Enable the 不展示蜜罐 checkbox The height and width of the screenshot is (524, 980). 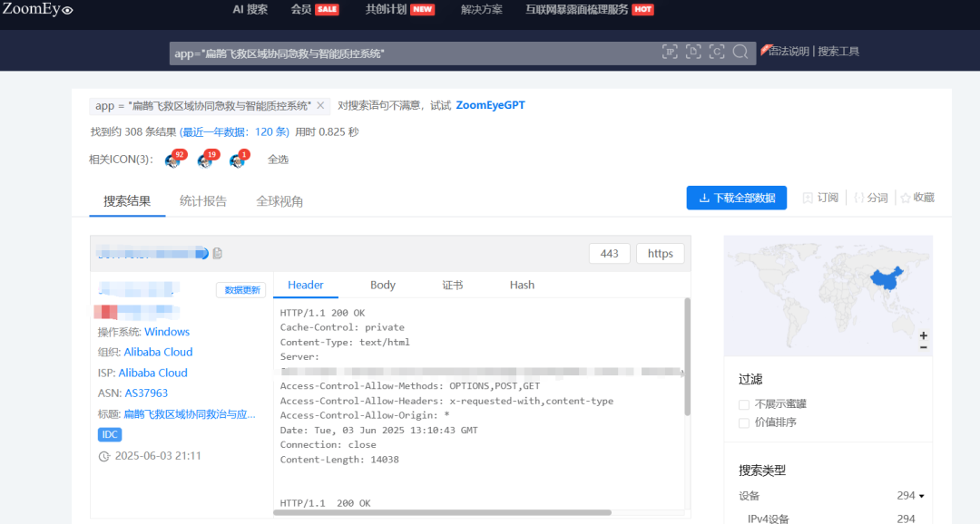(744, 404)
